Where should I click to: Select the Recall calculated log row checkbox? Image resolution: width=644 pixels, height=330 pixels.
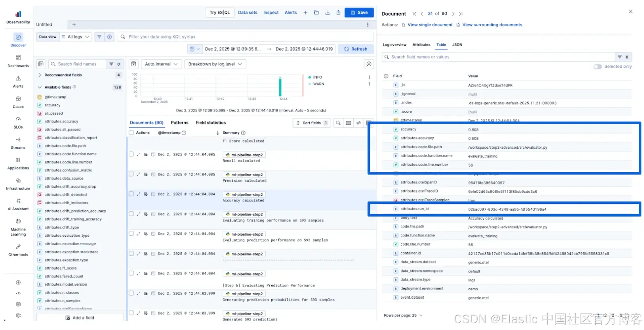[131, 154]
